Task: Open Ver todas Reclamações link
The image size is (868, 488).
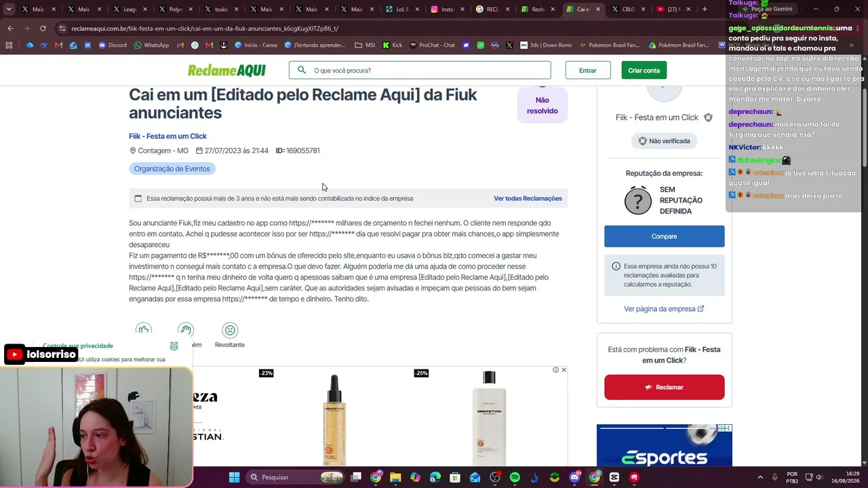Action: (528, 199)
